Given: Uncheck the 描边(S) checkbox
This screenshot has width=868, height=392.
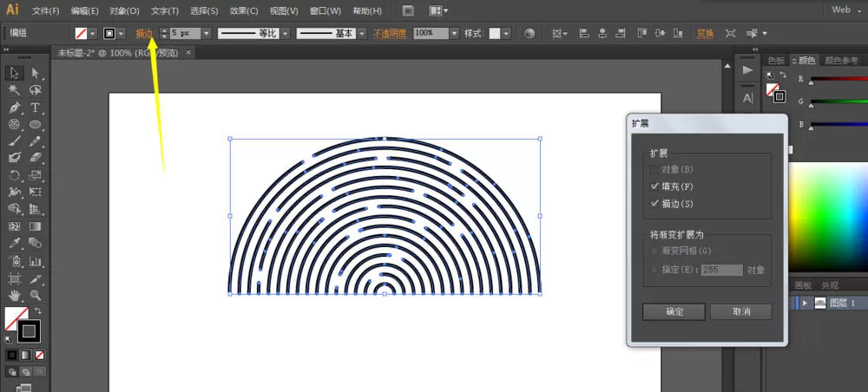Looking at the screenshot, I should point(654,204).
